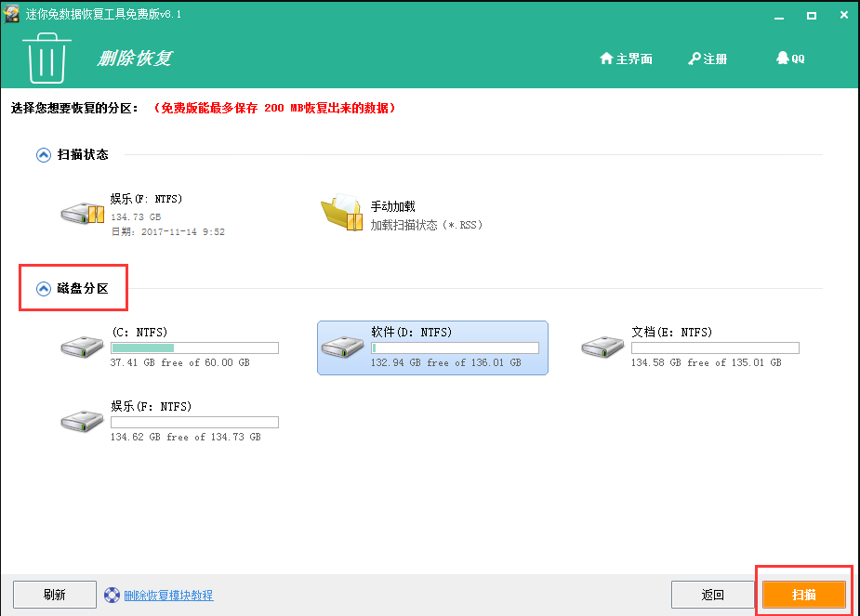
Task: Click the 返回 back button
Action: (x=712, y=595)
